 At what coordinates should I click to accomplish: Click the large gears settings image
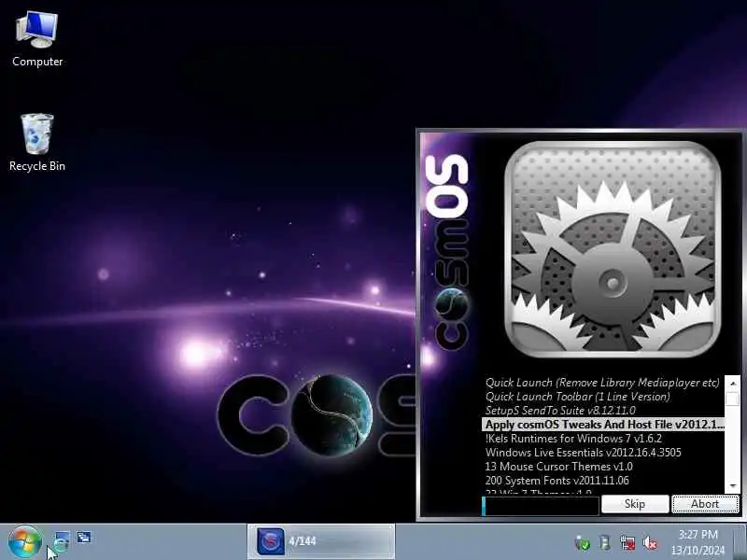(x=613, y=249)
